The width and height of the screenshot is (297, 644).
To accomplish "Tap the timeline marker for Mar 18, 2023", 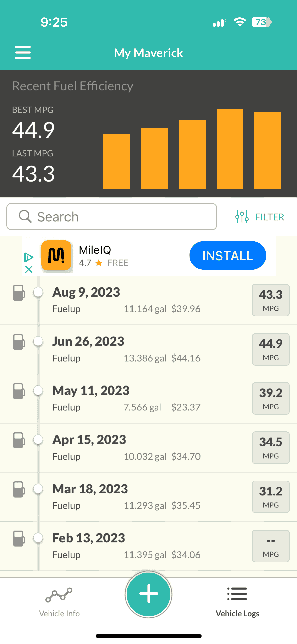I will 38,489.
